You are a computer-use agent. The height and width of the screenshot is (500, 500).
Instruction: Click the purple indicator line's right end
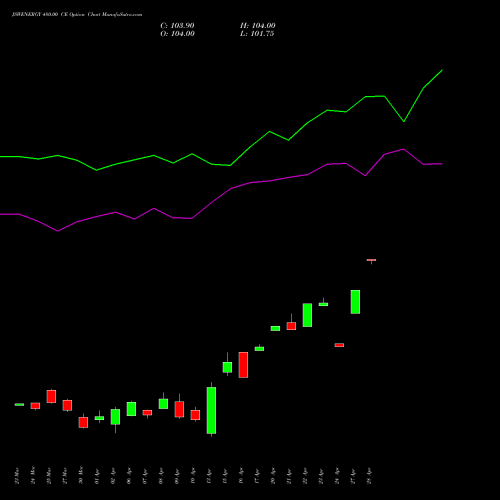tap(442, 164)
